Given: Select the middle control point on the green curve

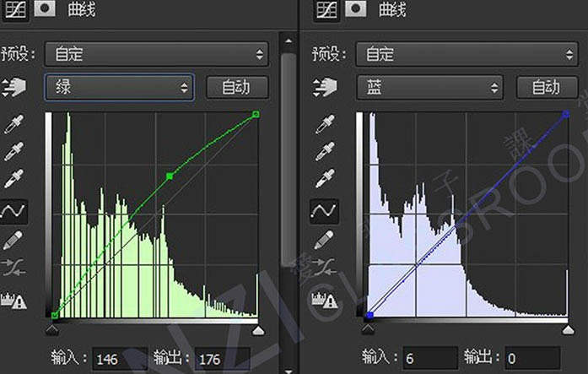Looking at the screenshot, I should point(170,176).
